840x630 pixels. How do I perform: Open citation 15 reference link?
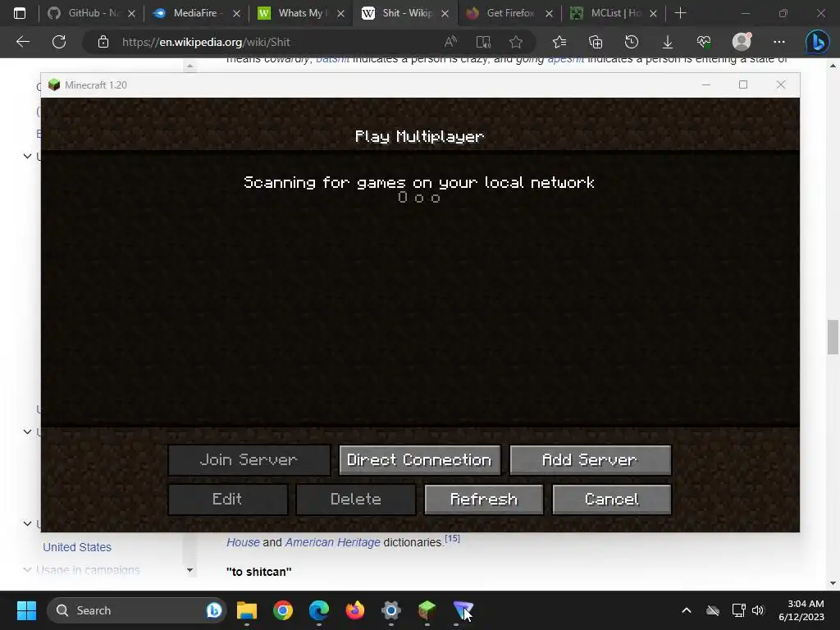(452, 538)
